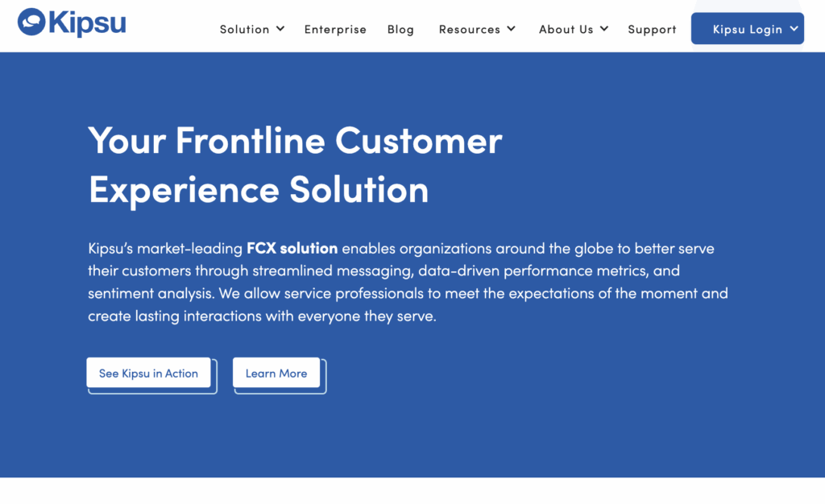Viewport: 825px width, 504px height.
Task: Go to the Enterprise page
Action: click(335, 29)
